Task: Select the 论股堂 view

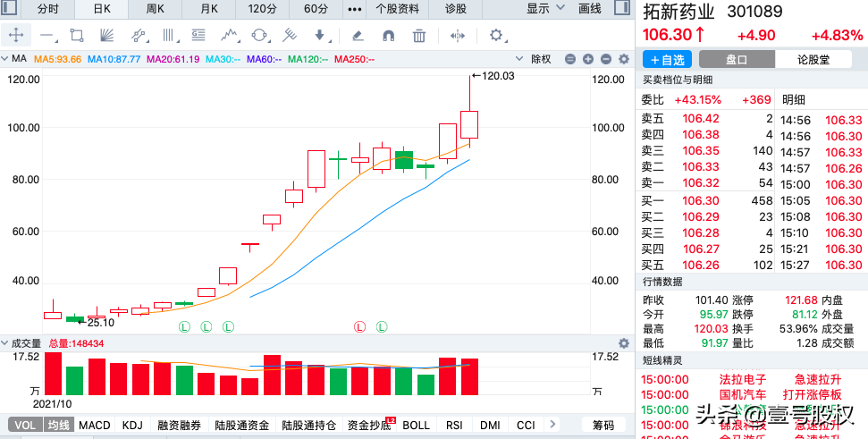Action: click(813, 60)
